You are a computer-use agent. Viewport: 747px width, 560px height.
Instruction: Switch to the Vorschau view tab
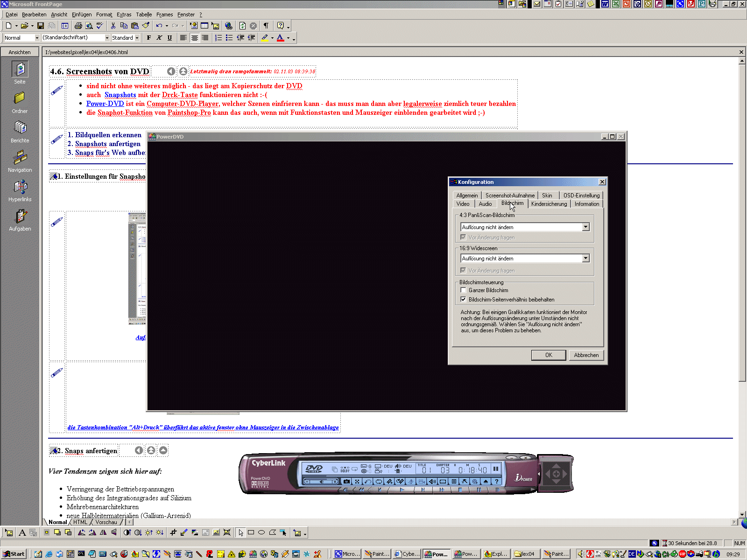point(106,522)
